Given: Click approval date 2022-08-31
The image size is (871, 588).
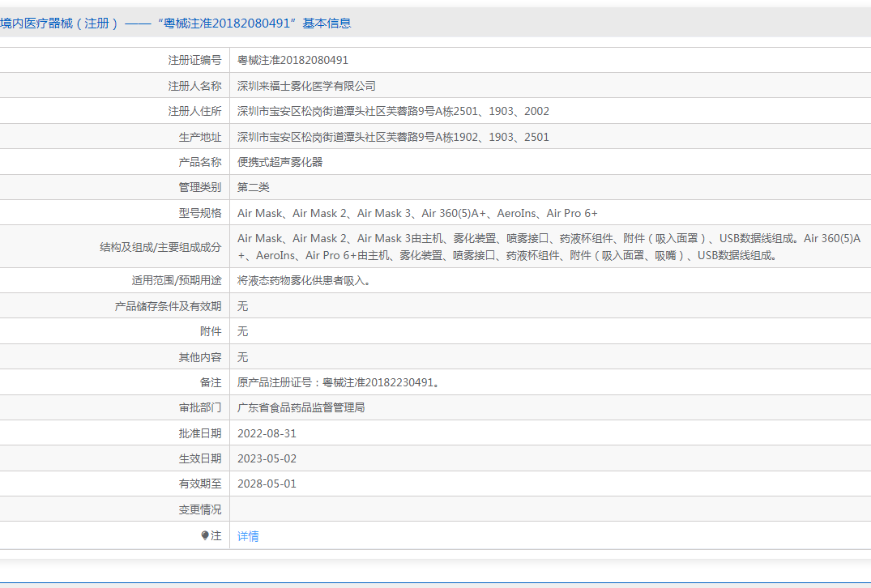Looking at the screenshot, I should tap(267, 433).
